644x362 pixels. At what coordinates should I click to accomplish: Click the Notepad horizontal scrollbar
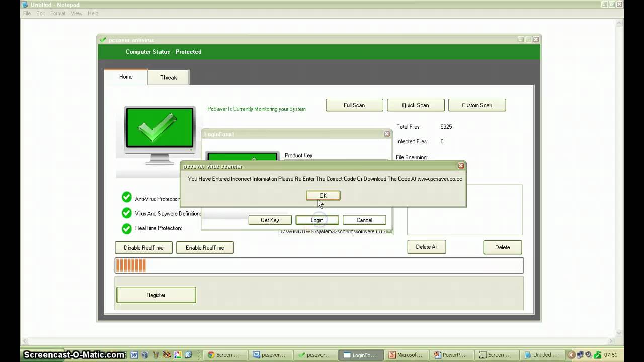pyautogui.click(x=319, y=341)
